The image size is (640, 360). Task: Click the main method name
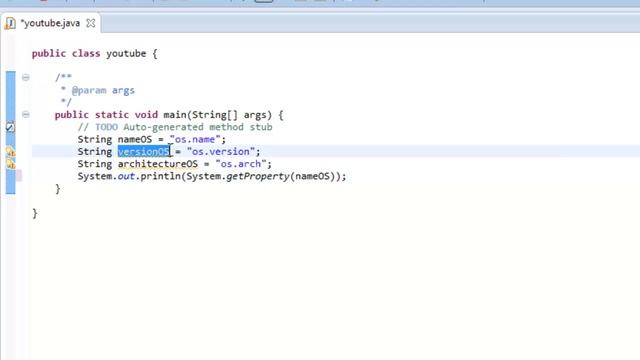(x=175, y=115)
